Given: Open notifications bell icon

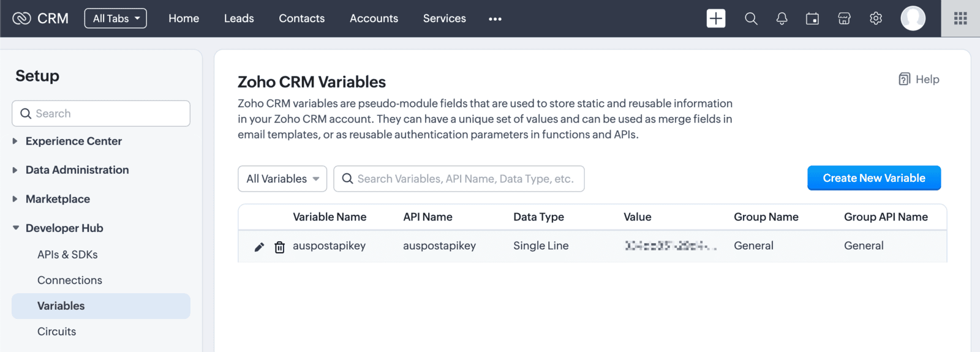Looking at the screenshot, I should coord(782,18).
